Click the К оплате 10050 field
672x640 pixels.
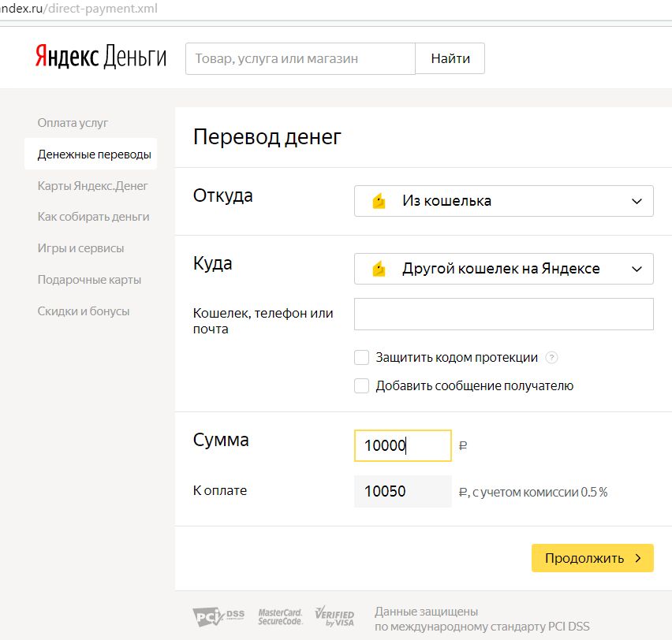(403, 491)
